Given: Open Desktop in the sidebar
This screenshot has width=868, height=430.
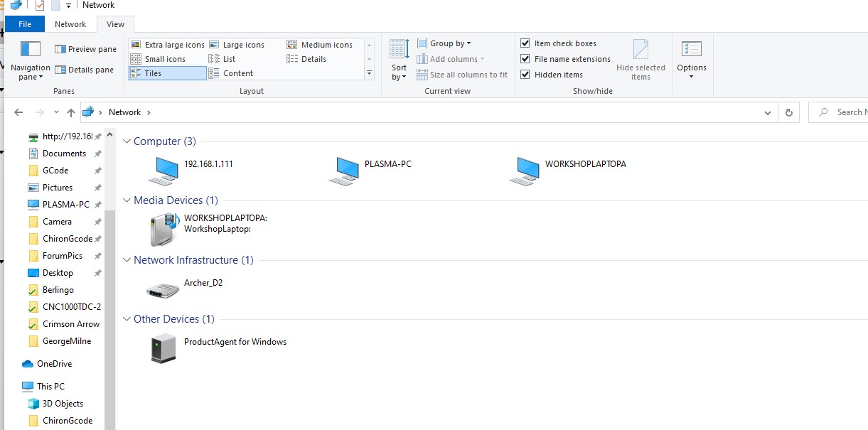Looking at the screenshot, I should point(58,273).
